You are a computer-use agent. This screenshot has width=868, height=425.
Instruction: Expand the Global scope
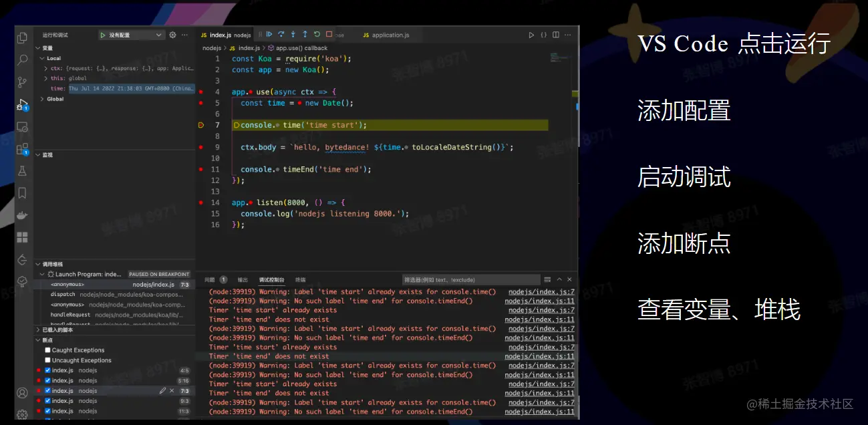tap(42, 99)
